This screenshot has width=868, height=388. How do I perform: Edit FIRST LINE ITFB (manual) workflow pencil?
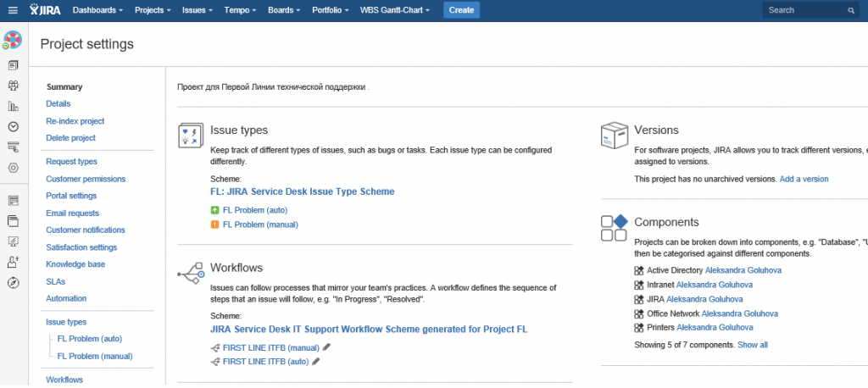tap(326, 347)
